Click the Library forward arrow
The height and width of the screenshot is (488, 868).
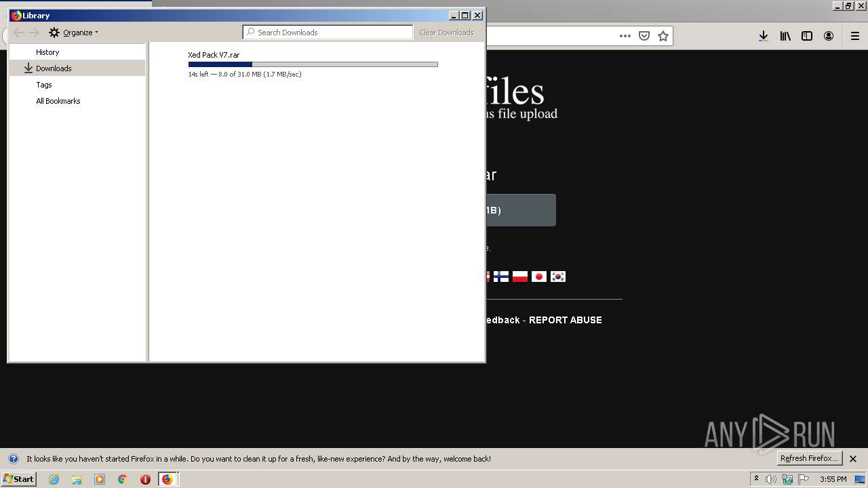pyautogui.click(x=34, y=33)
